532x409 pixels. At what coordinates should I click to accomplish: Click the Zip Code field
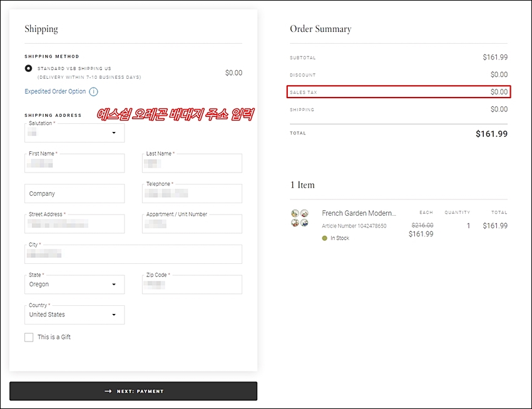click(192, 284)
